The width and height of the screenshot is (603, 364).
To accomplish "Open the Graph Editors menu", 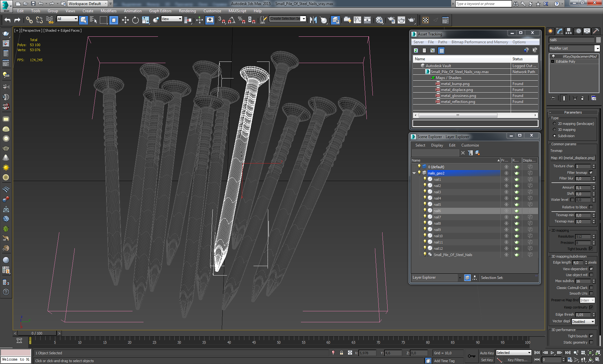I will (160, 11).
